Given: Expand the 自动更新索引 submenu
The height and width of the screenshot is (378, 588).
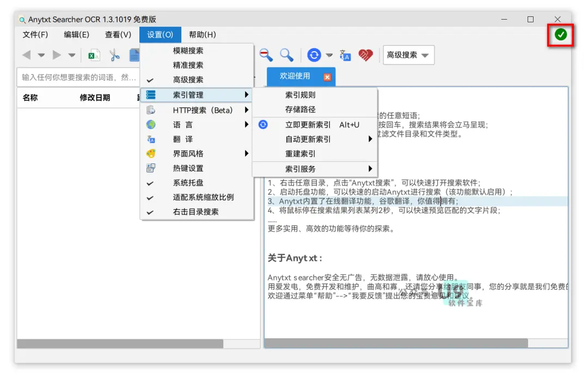Looking at the screenshot, I should click(315, 139).
